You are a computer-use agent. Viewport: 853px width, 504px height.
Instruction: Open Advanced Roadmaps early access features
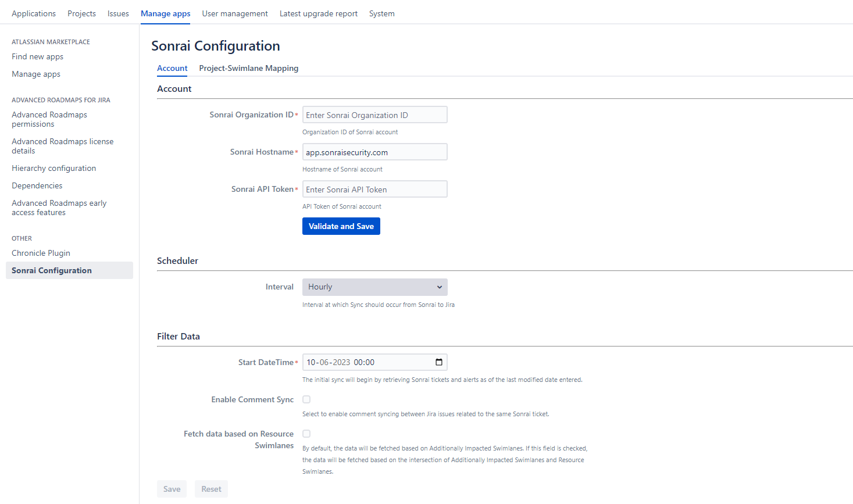pos(59,208)
